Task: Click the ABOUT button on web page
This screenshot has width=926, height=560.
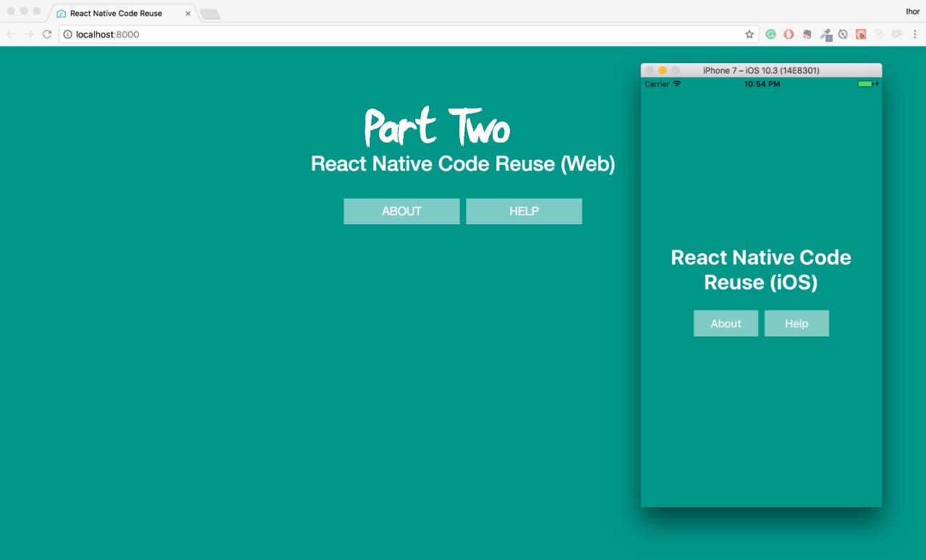Action: pos(402,211)
